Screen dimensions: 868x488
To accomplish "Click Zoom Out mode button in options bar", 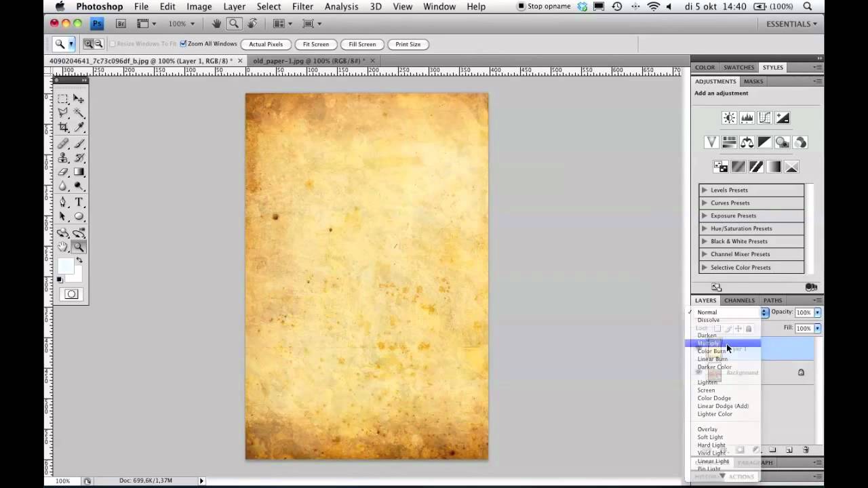I will [98, 44].
